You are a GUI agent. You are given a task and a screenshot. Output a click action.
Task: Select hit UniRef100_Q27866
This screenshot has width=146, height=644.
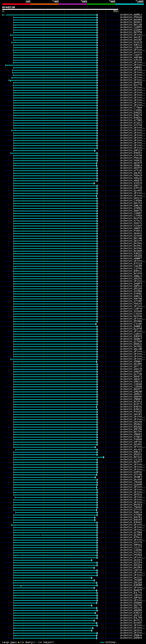point(131,533)
